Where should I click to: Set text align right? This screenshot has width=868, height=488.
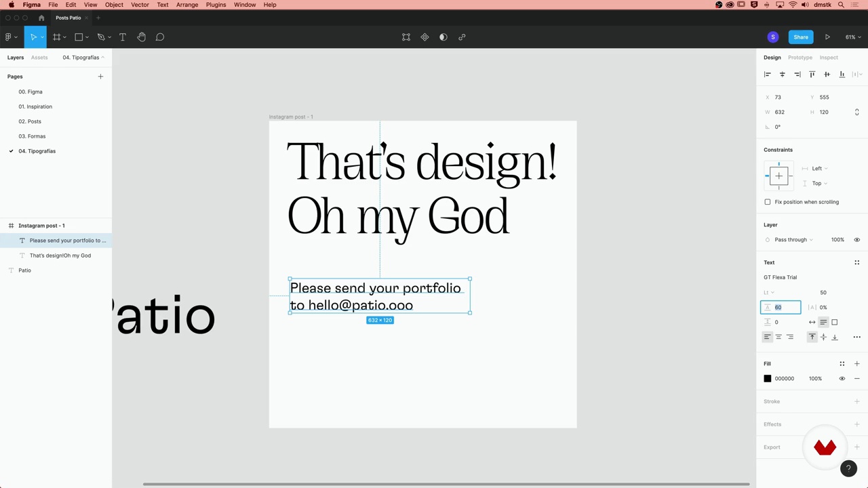point(790,337)
